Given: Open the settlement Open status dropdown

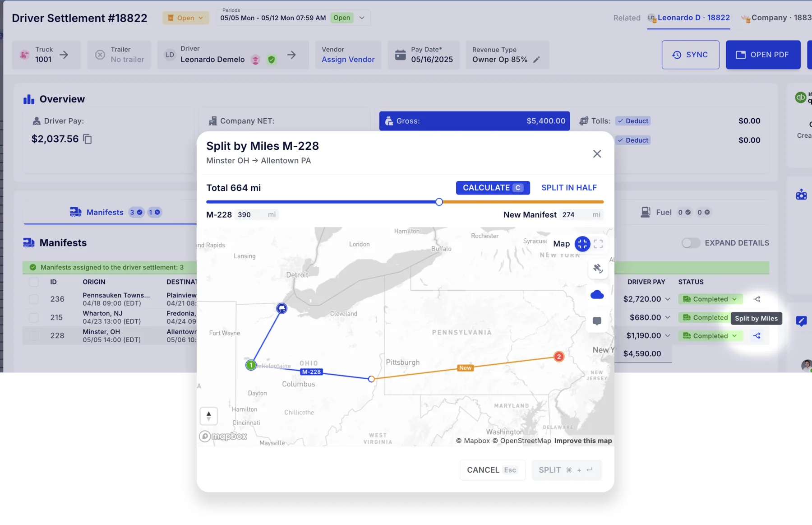Looking at the screenshot, I should (185, 18).
